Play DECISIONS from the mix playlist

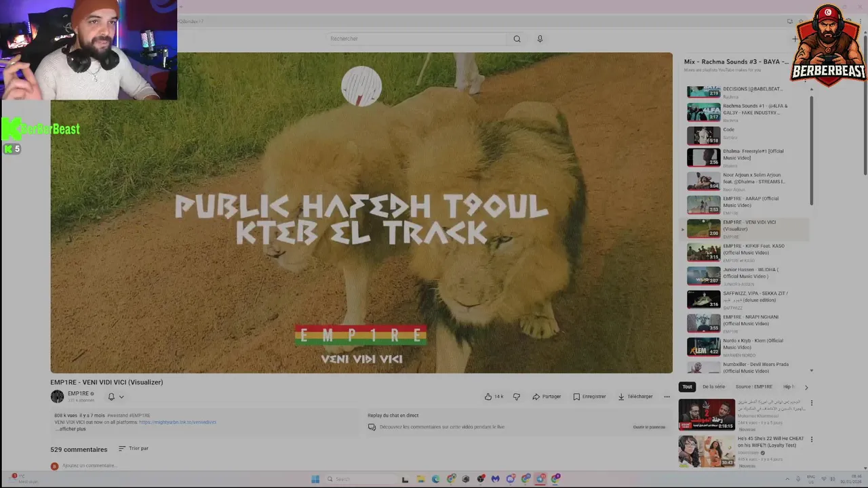(x=746, y=91)
